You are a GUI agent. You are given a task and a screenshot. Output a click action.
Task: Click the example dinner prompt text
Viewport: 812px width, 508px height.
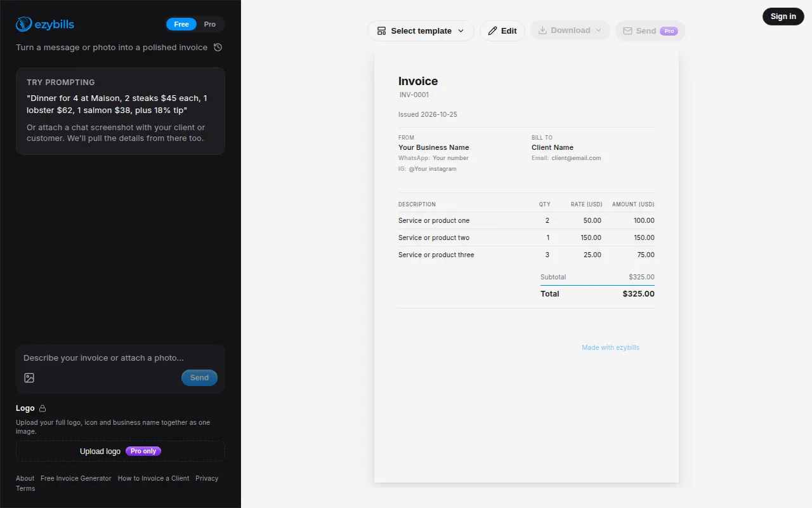(117, 105)
